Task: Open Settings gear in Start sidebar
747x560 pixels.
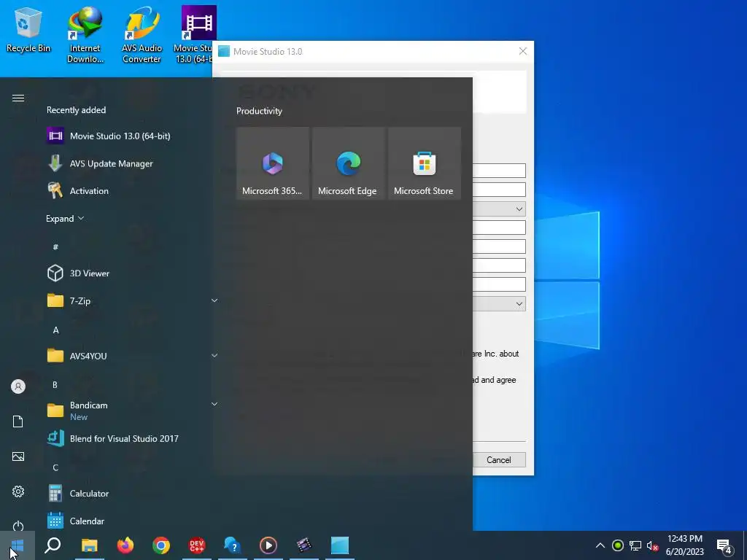Action: pyautogui.click(x=18, y=491)
